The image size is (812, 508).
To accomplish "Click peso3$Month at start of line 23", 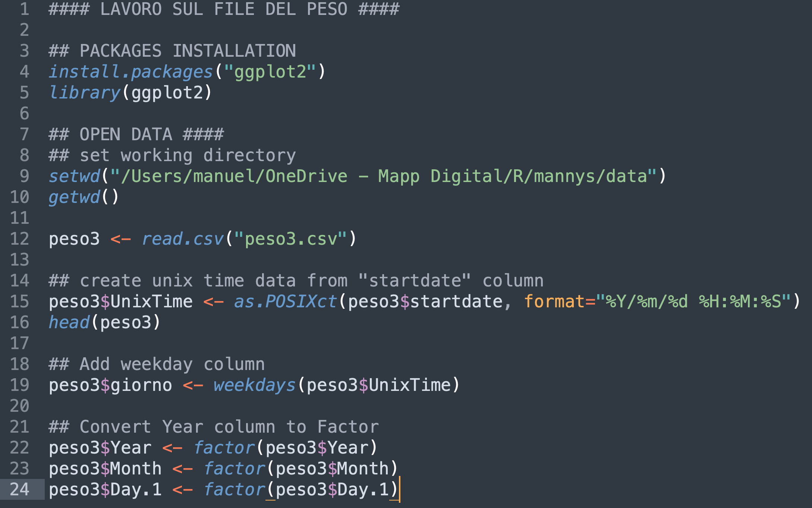I will pyautogui.click(x=105, y=468).
